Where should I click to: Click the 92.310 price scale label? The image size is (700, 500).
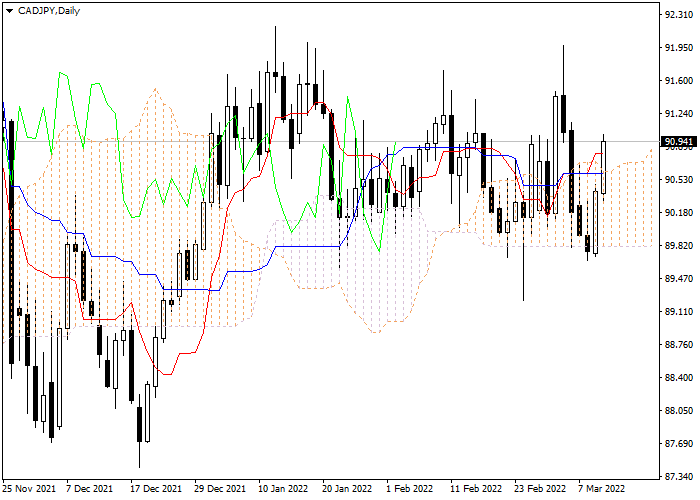click(x=679, y=15)
